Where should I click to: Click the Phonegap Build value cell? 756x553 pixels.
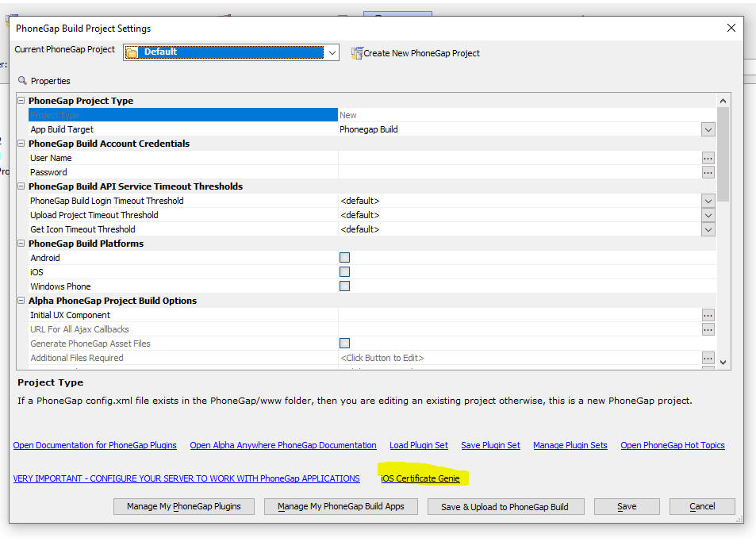coord(369,129)
